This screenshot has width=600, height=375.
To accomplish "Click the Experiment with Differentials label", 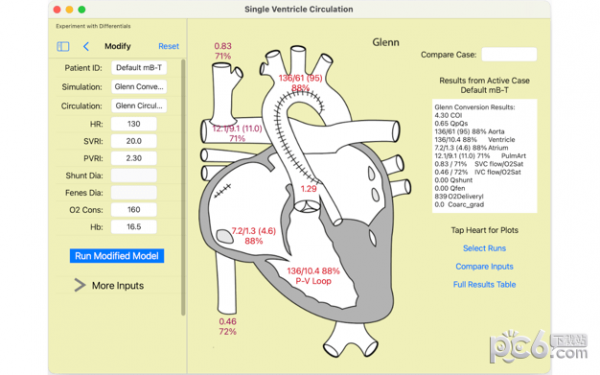I will (93, 26).
